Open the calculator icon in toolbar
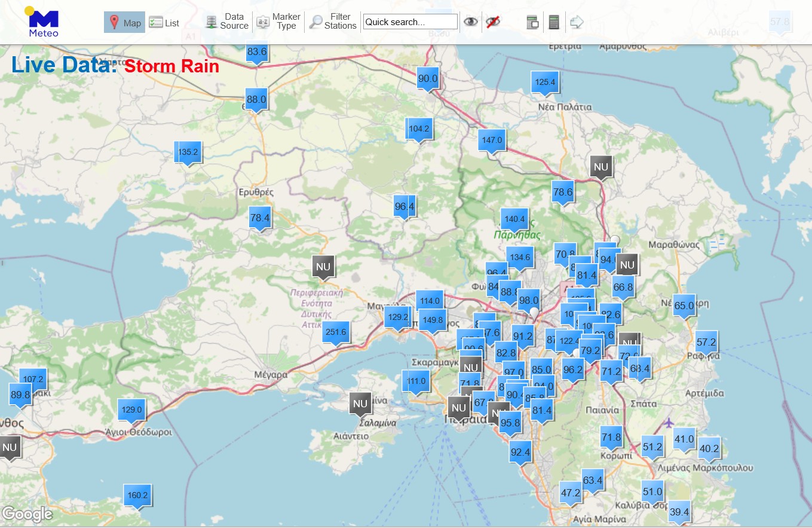Image resolution: width=812 pixels, height=528 pixels. pyautogui.click(x=554, y=22)
